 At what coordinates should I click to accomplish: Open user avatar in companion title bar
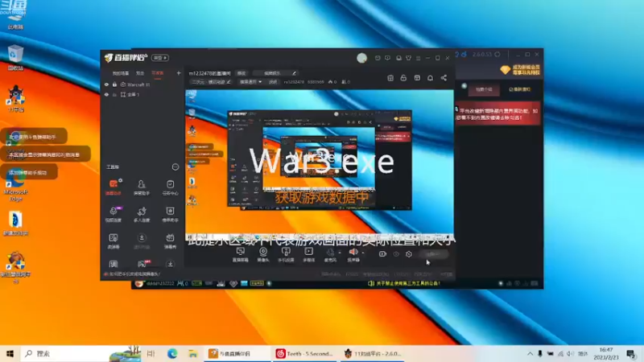pyautogui.click(x=361, y=58)
